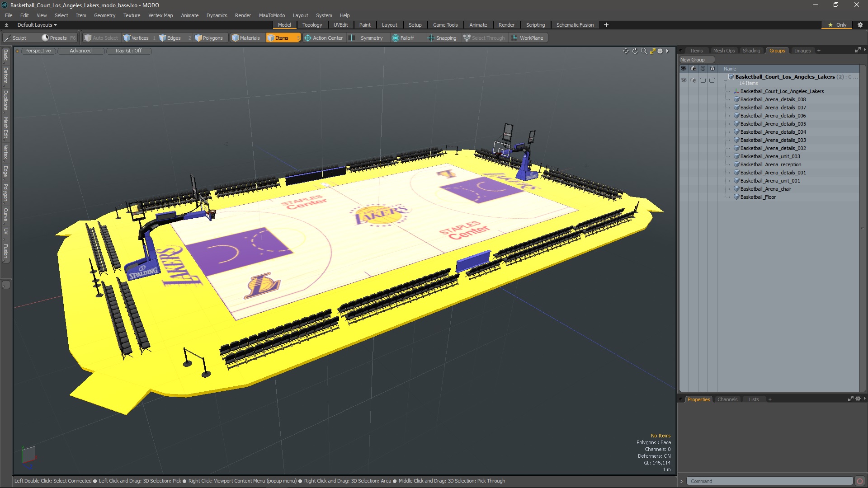Open Presets browser

coord(58,38)
